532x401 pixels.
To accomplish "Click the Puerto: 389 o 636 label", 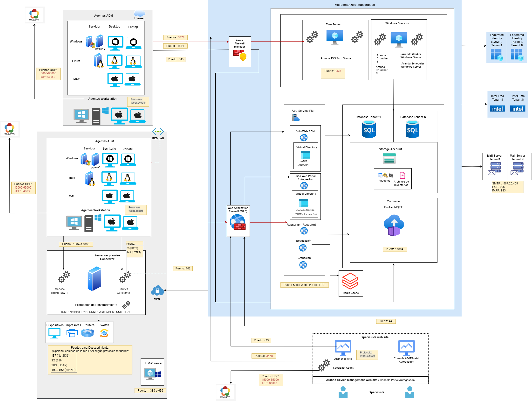I will pyautogui.click(x=150, y=391).
